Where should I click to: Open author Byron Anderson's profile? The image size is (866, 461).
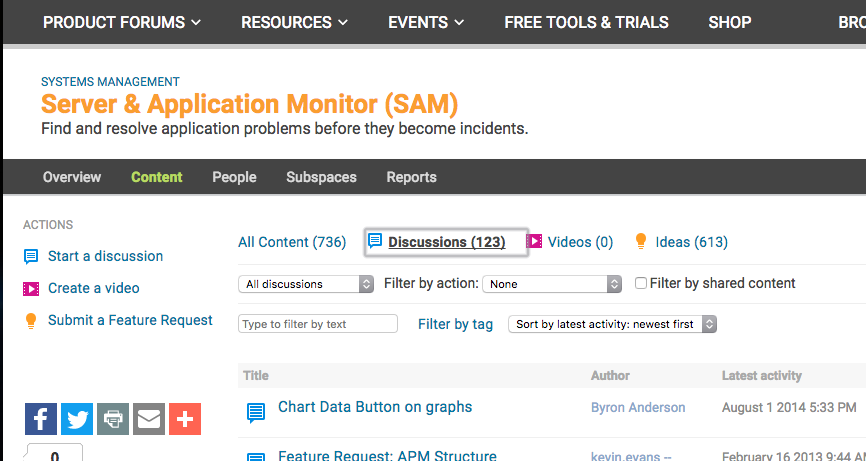click(x=638, y=407)
